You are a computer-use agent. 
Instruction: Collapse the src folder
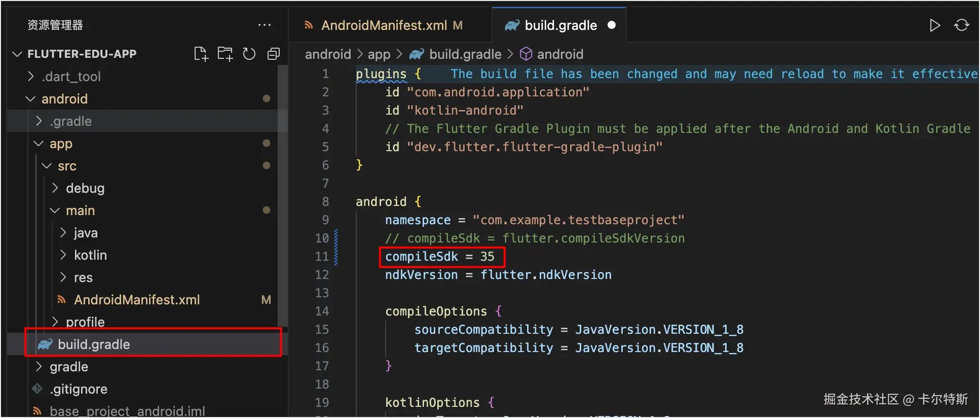[x=47, y=165]
